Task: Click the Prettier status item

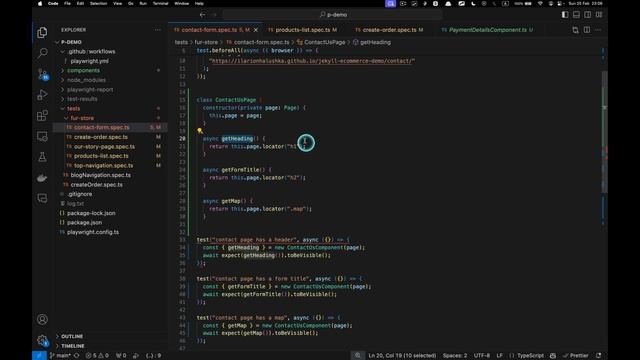Action: click(x=576, y=356)
